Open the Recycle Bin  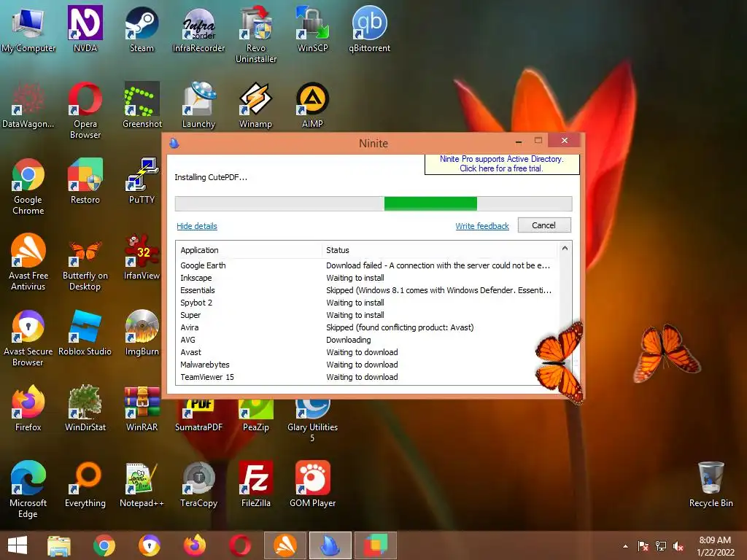(x=711, y=485)
